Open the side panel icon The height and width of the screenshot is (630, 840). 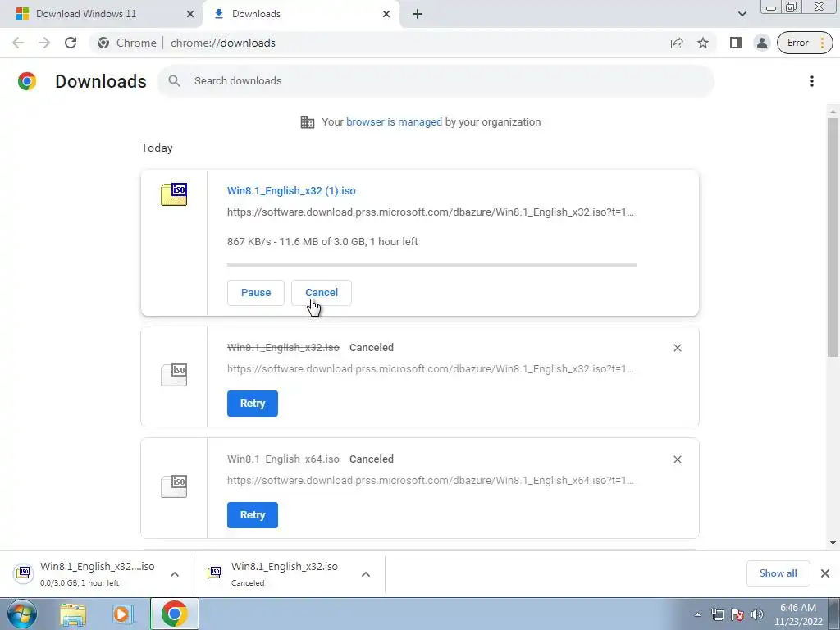point(736,43)
